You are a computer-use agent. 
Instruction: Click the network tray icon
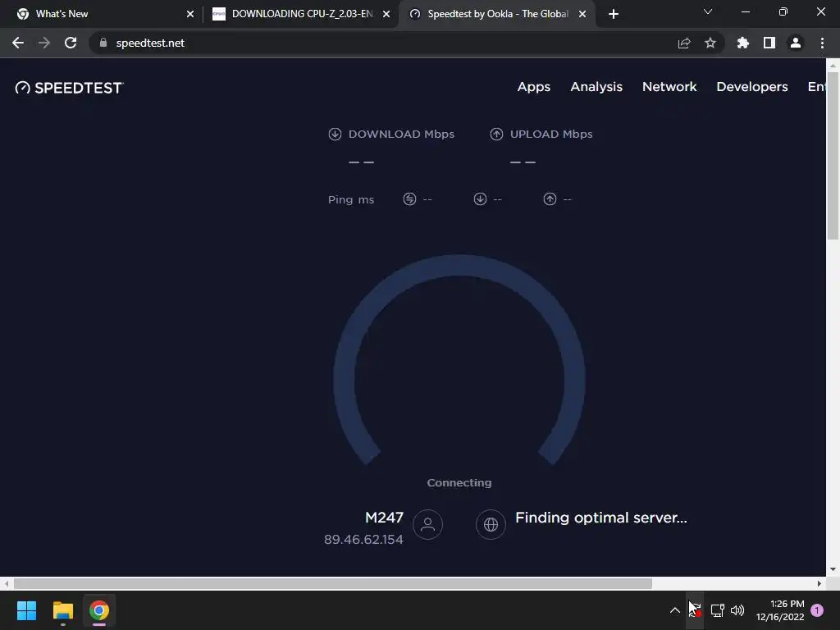717,610
